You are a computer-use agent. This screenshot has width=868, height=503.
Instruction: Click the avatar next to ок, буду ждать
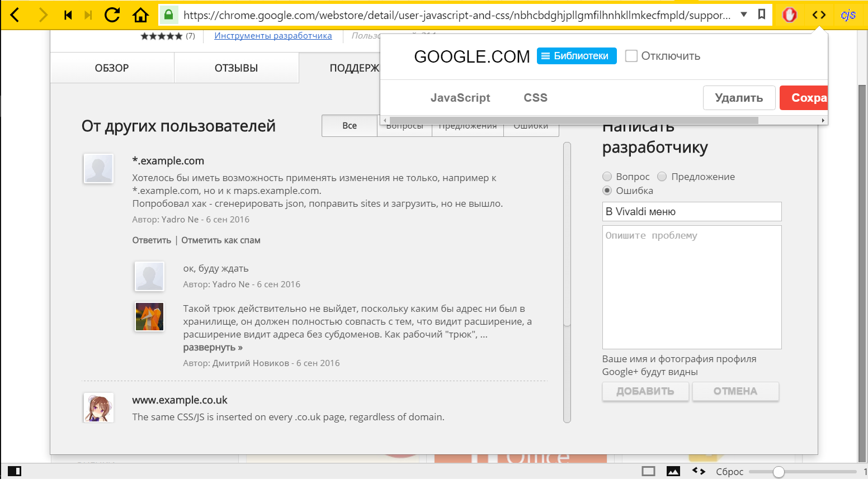coord(149,276)
